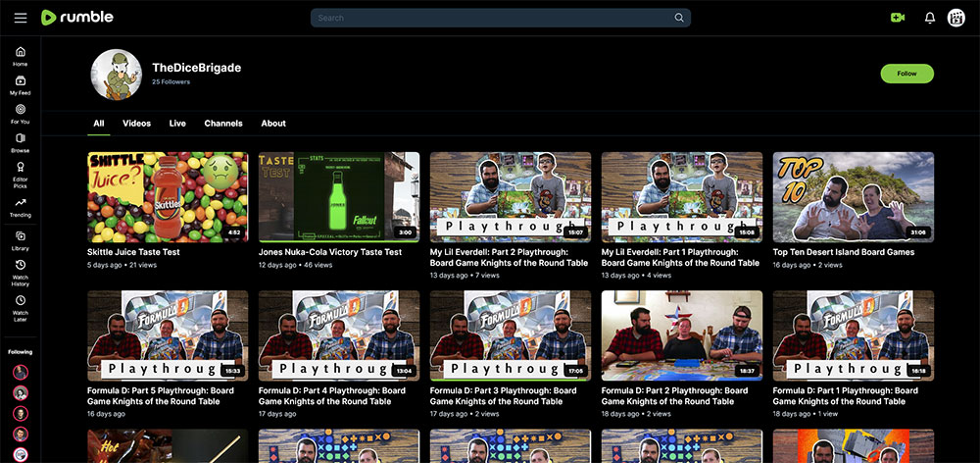Switch to the Videos tab
The image size is (980, 463).
tap(136, 124)
